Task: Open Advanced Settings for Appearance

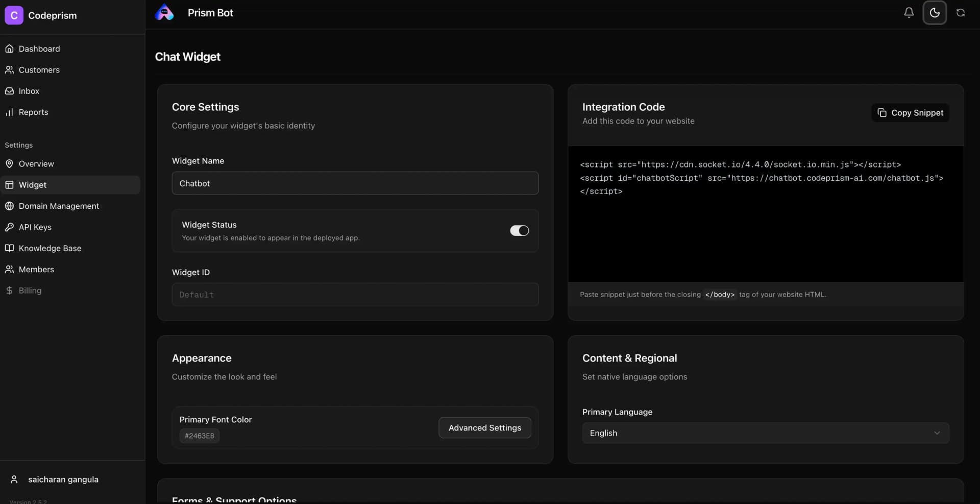Action: (x=484, y=428)
